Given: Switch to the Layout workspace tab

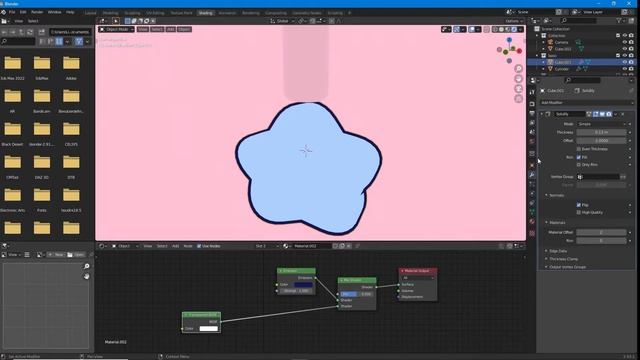Looking at the screenshot, I should [x=91, y=13].
